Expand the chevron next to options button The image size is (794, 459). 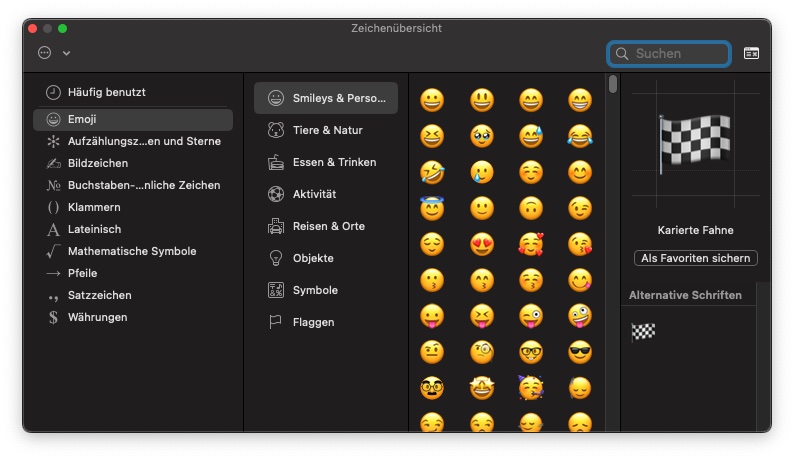(67, 53)
